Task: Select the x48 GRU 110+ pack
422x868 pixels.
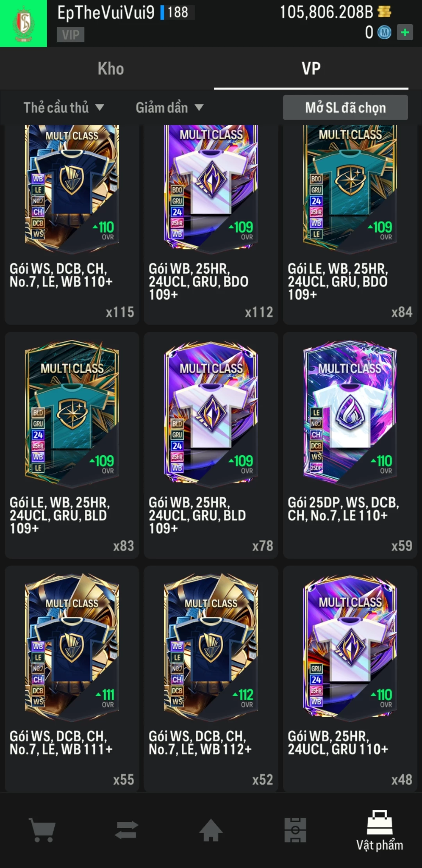Action: click(350, 679)
